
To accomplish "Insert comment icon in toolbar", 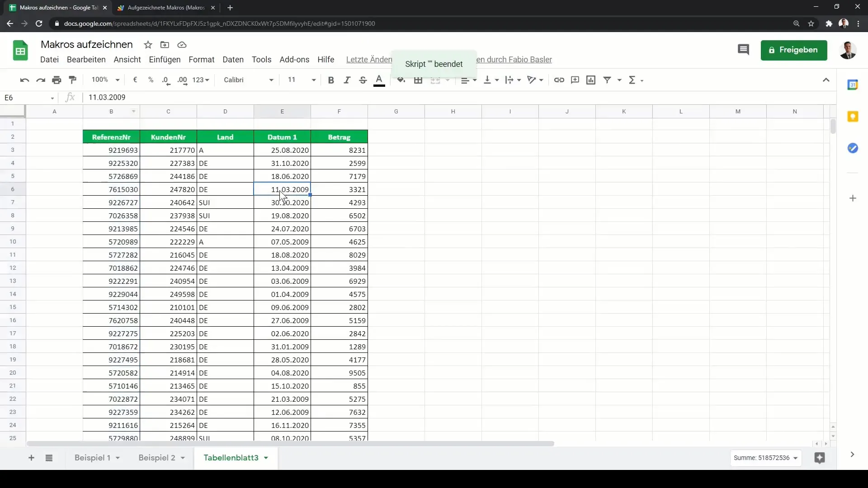I will click(575, 80).
